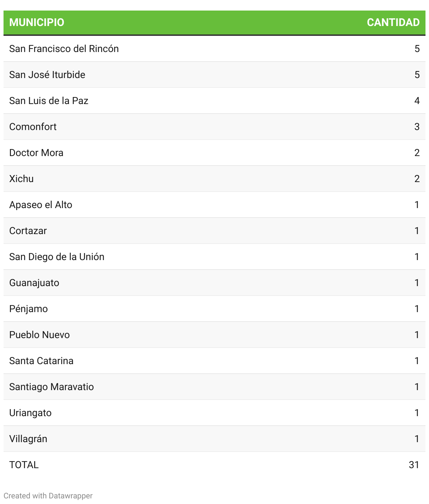Screen dimensions: 429x504
Task: Select the Xichu municipality row
Action: pyautogui.click(x=21, y=179)
